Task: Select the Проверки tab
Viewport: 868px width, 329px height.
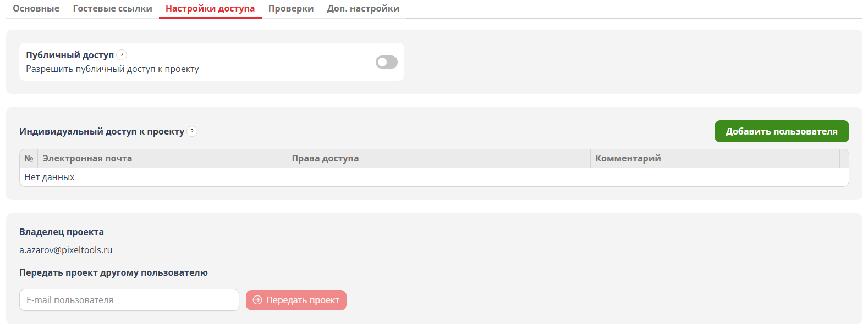Action: tap(290, 8)
